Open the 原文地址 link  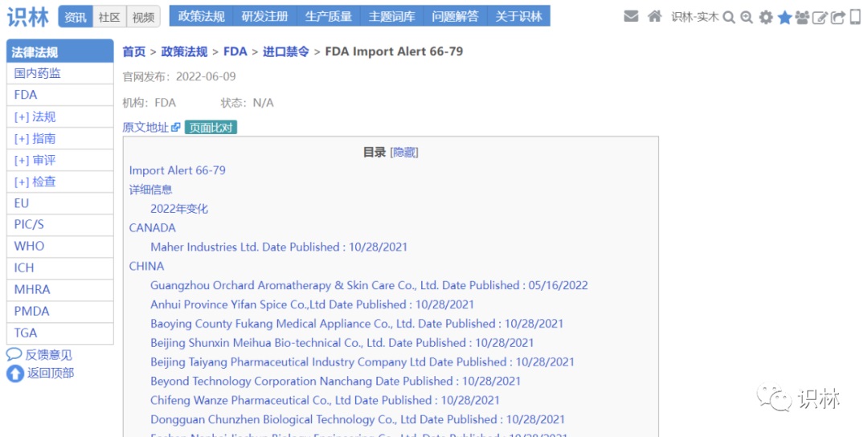[145, 127]
